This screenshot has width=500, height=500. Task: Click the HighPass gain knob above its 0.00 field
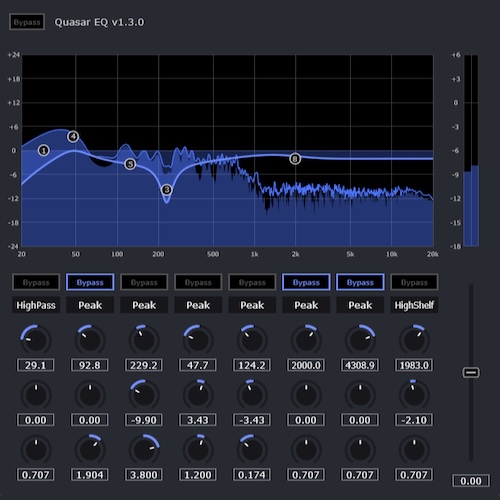click(36, 395)
